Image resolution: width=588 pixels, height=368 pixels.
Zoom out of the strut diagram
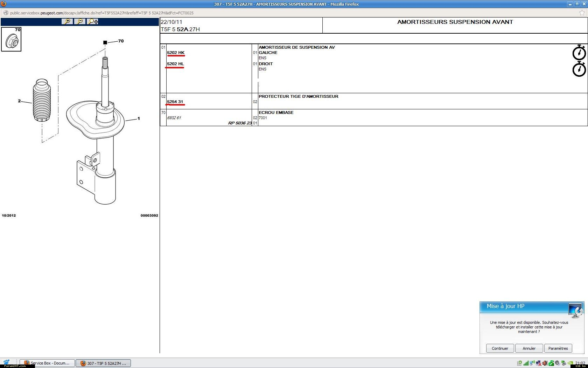(x=80, y=21)
